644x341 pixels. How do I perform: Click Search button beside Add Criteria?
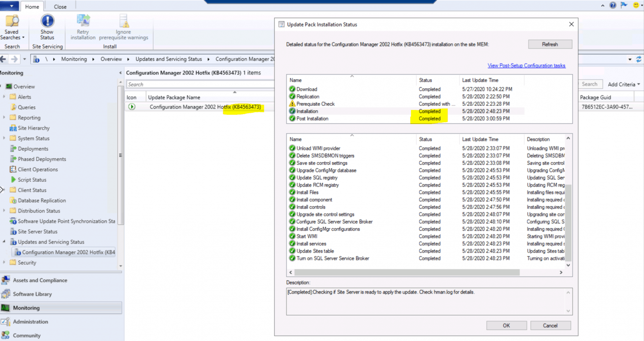tap(590, 84)
